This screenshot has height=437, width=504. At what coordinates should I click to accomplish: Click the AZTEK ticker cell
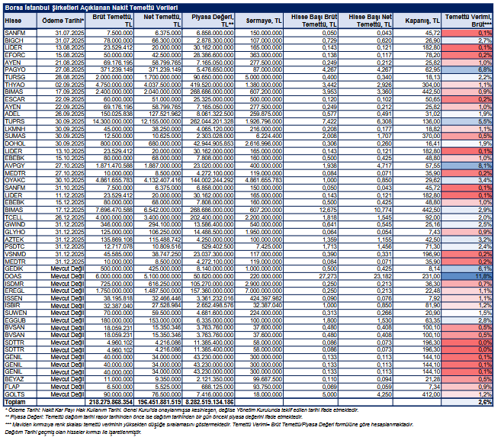(x=21, y=239)
